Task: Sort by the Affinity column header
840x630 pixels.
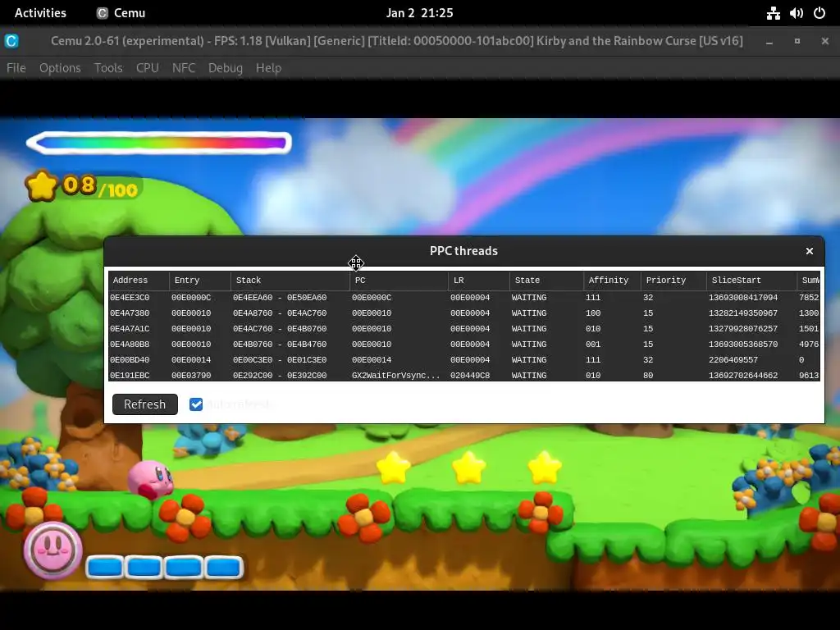Action: click(612, 281)
